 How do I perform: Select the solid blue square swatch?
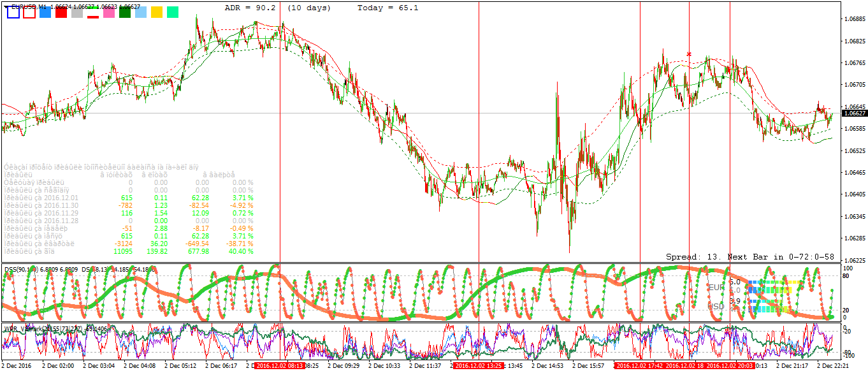point(45,12)
